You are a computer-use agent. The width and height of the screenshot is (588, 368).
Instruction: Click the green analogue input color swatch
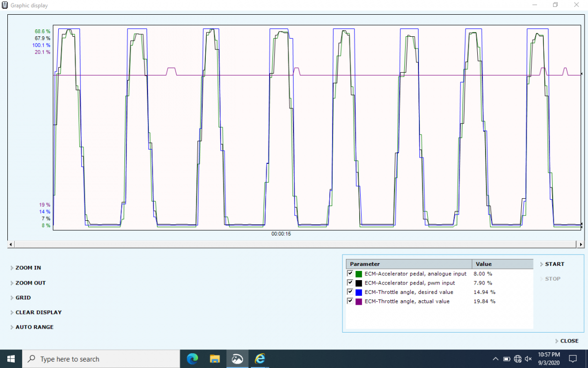click(x=359, y=274)
